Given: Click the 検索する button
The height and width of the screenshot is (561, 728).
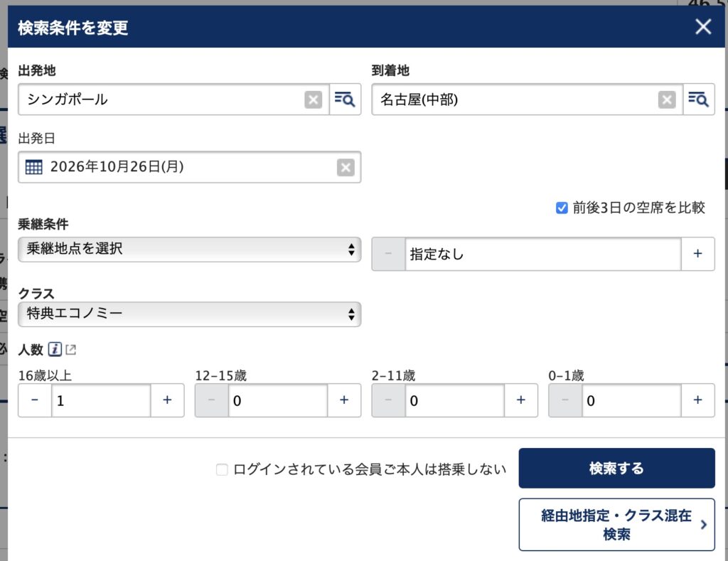Looking at the screenshot, I should [x=616, y=469].
